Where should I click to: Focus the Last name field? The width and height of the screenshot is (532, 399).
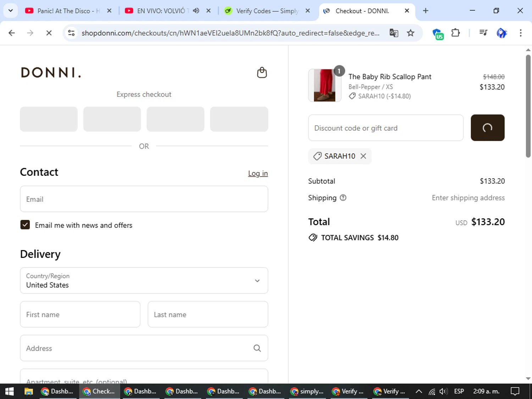point(208,314)
